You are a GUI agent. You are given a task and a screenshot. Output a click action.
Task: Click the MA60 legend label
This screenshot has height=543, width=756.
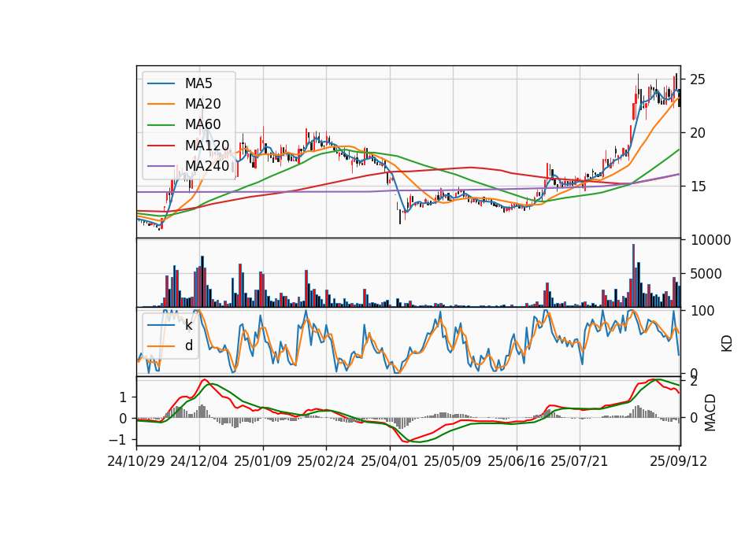tap(202, 124)
